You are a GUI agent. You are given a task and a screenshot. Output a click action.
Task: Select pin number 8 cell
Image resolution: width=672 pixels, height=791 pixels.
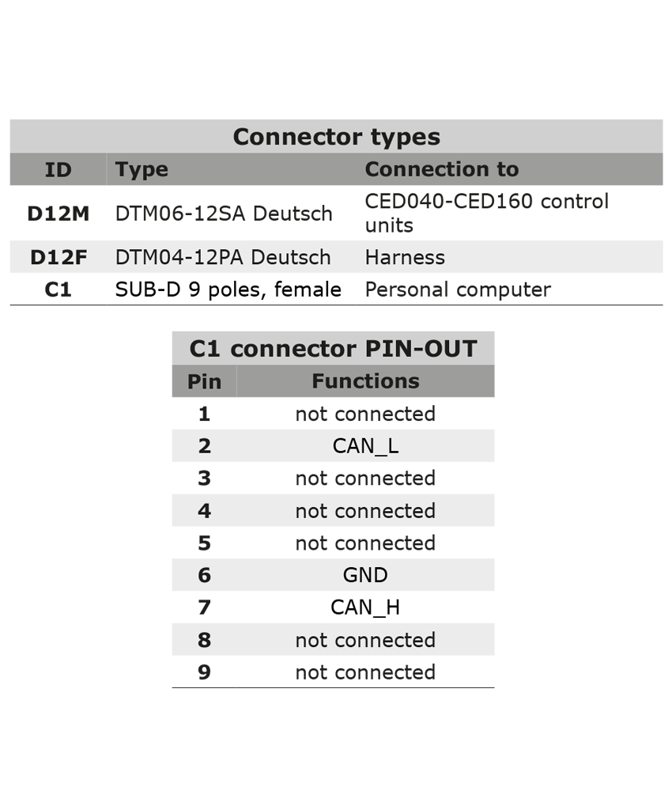click(x=204, y=640)
